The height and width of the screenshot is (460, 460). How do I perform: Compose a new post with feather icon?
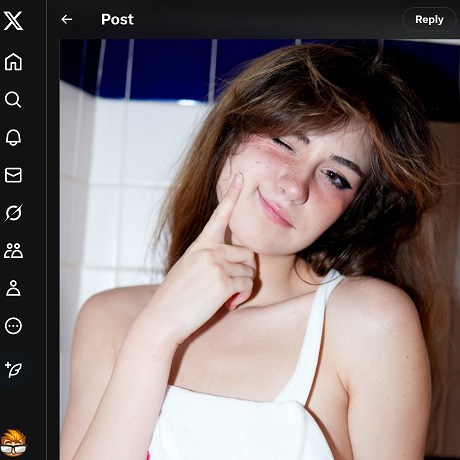click(x=13, y=370)
